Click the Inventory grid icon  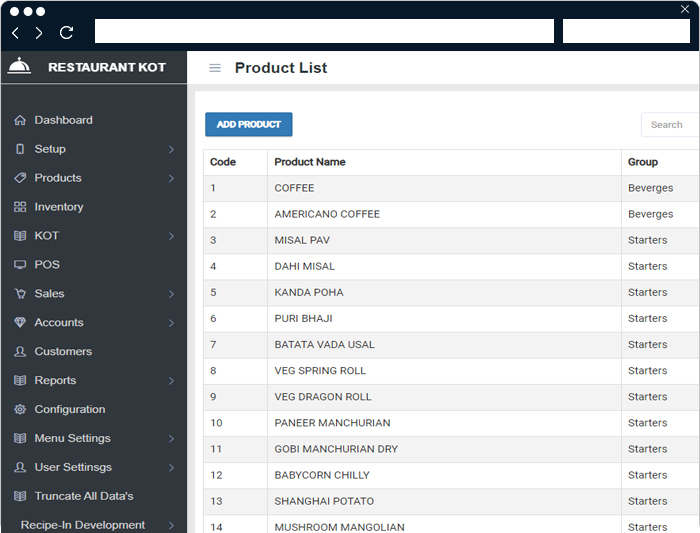click(20, 207)
